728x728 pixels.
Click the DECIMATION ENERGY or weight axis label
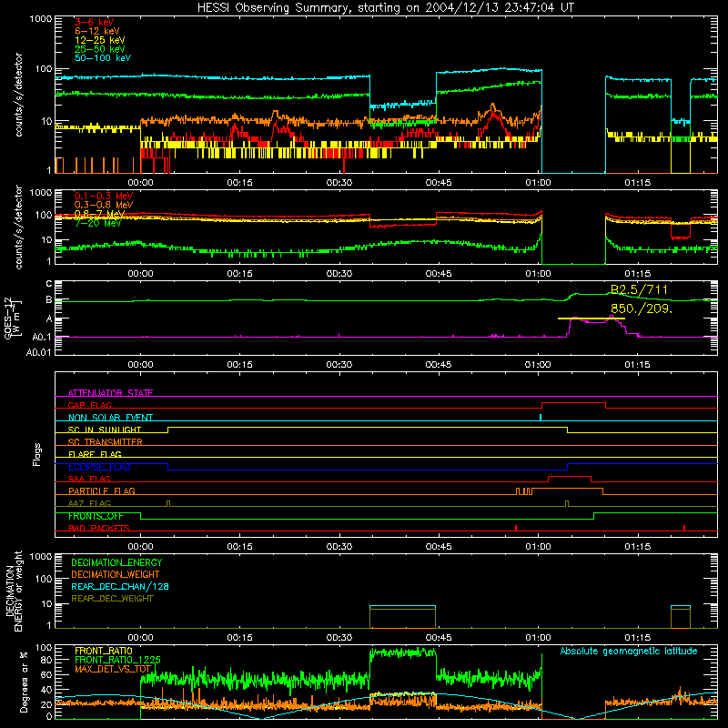(x=14, y=591)
